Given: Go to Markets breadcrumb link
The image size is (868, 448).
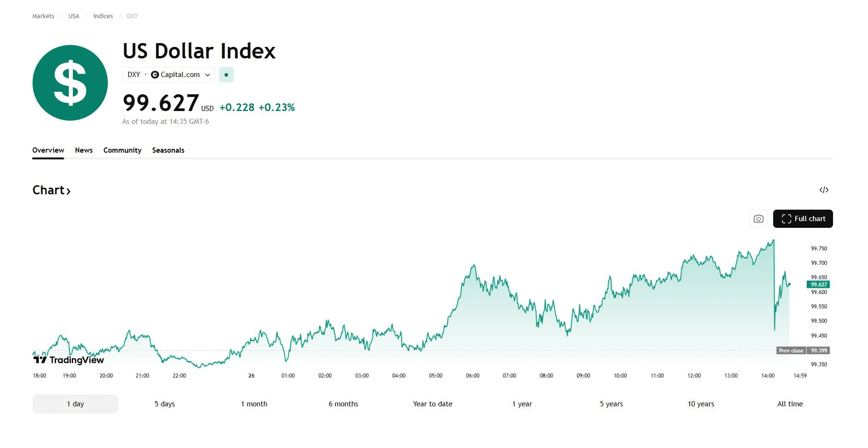Looking at the screenshot, I should [43, 16].
